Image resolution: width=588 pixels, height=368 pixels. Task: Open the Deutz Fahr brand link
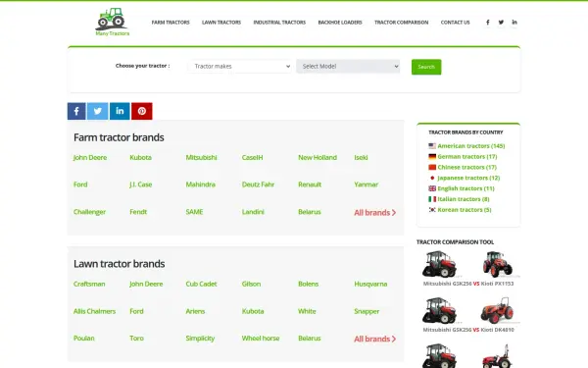258,184
